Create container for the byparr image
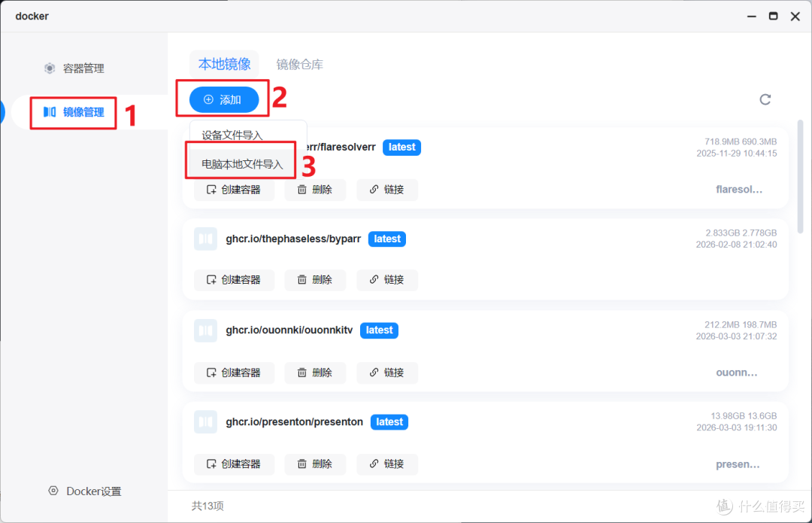Viewport: 812px width, 523px height. pos(234,280)
